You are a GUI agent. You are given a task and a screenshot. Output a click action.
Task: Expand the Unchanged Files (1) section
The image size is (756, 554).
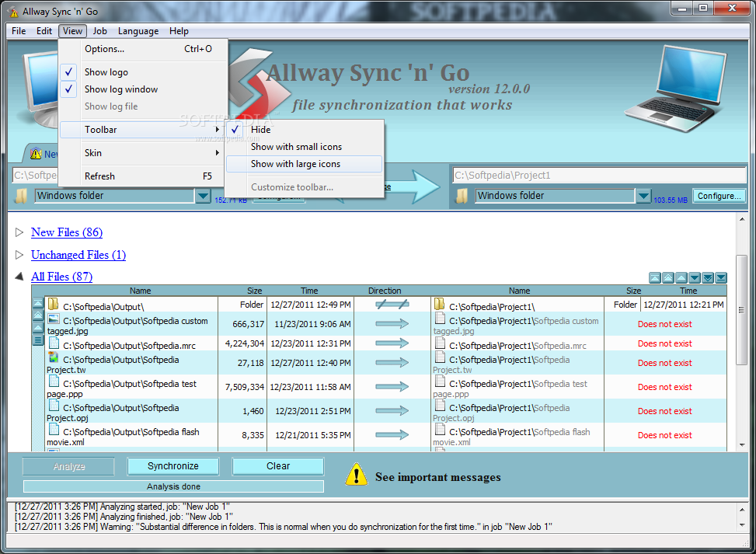click(19, 255)
